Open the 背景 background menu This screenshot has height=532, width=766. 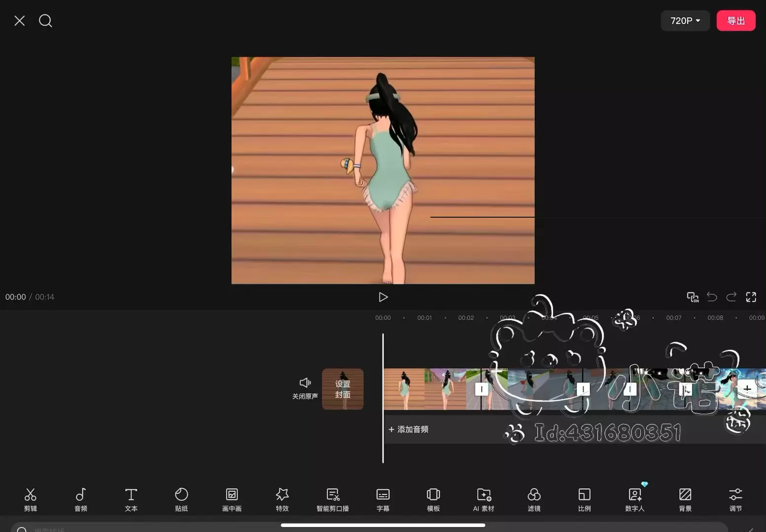tap(685, 499)
